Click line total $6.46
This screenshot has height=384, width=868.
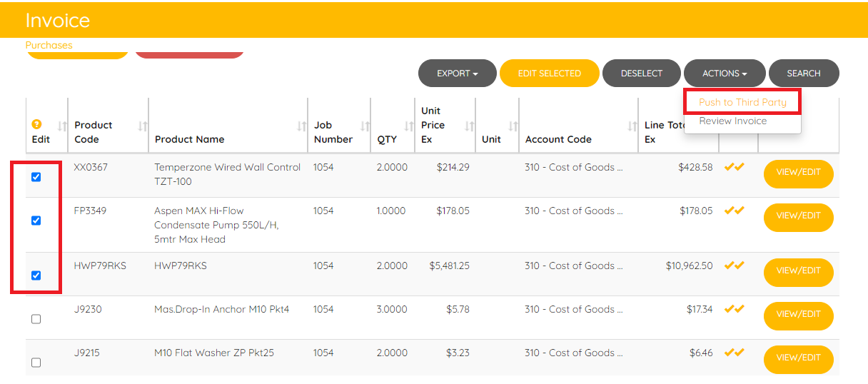point(701,353)
